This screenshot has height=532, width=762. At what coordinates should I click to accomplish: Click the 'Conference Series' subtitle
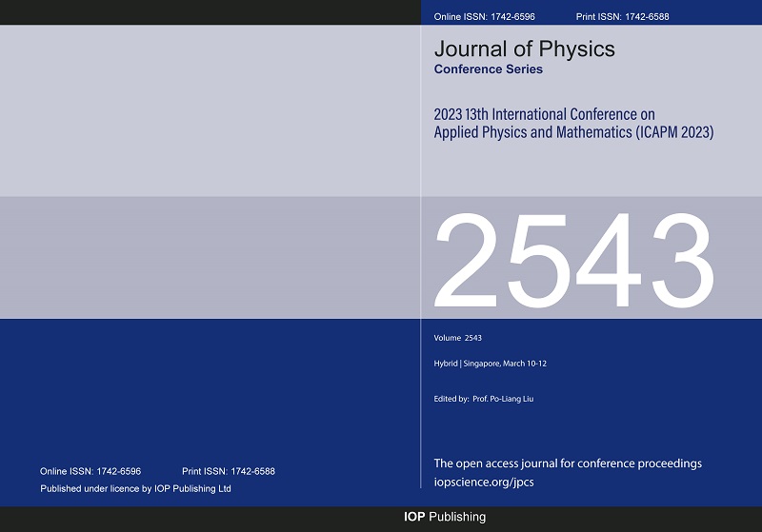[489, 69]
